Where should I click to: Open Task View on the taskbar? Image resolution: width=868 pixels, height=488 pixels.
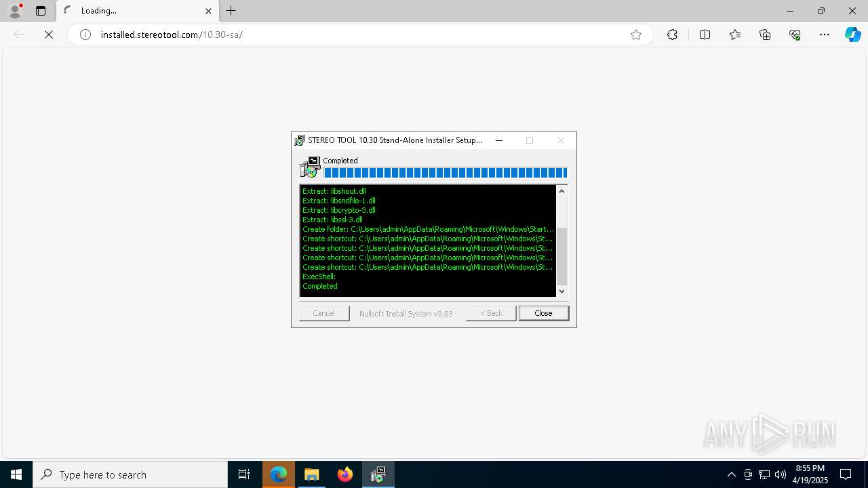click(x=244, y=474)
